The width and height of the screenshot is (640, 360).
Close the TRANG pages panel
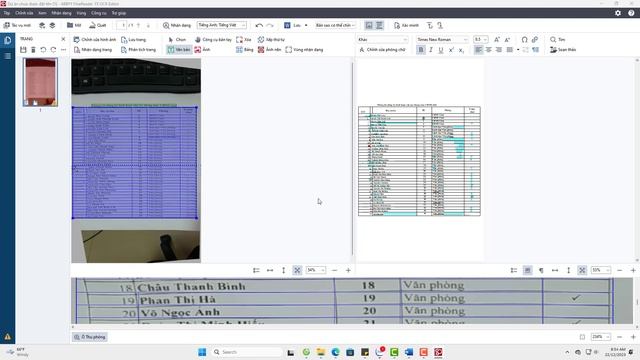pos(63,39)
